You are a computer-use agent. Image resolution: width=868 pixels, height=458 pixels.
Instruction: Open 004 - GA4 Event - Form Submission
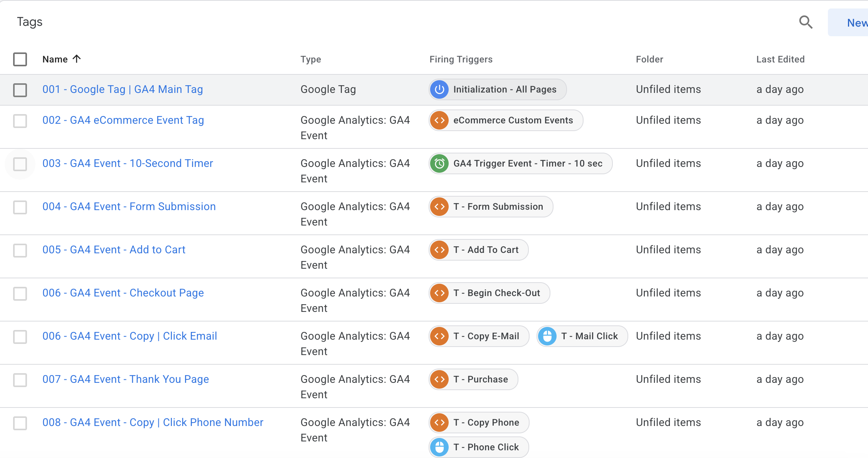pyautogui.click(x=129, y=207)
